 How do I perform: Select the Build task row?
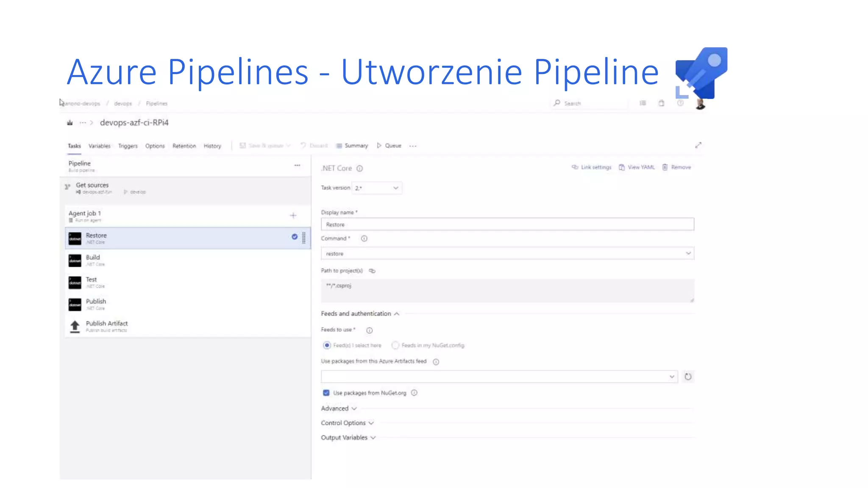(x=188, y=261)
